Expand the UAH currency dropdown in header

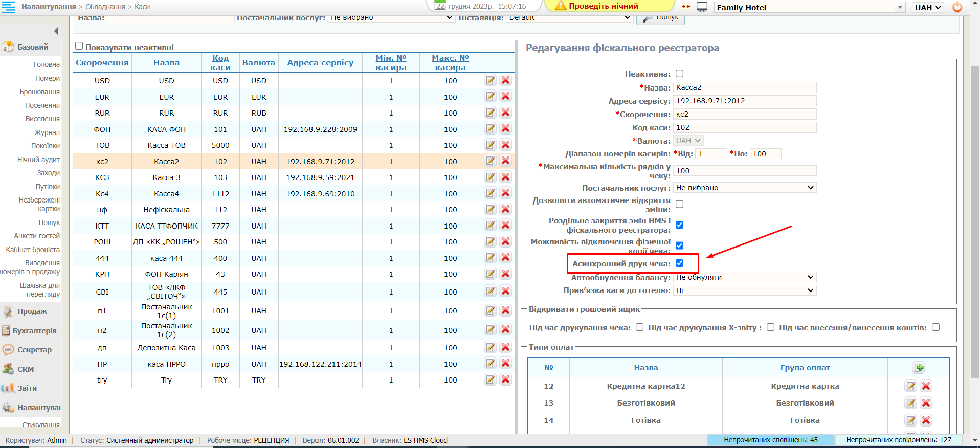click(927, 8)
